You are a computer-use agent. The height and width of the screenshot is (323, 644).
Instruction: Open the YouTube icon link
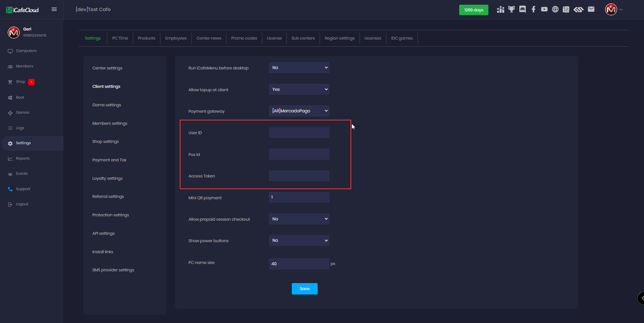click(x=544, y=9)
